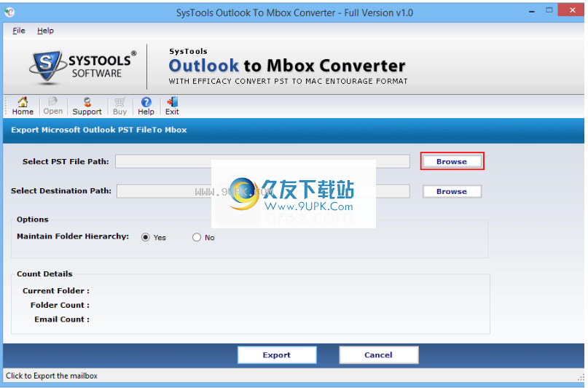Click the application icon in title bar
This screenshot has height=388, width=588.
click(x=9, y=12)
